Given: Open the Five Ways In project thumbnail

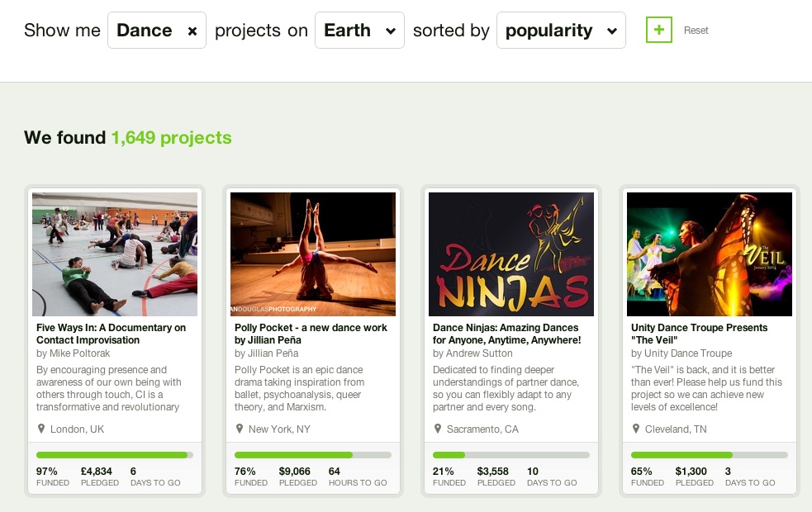Looking at the screenshot, I should (x=115, y=254).
